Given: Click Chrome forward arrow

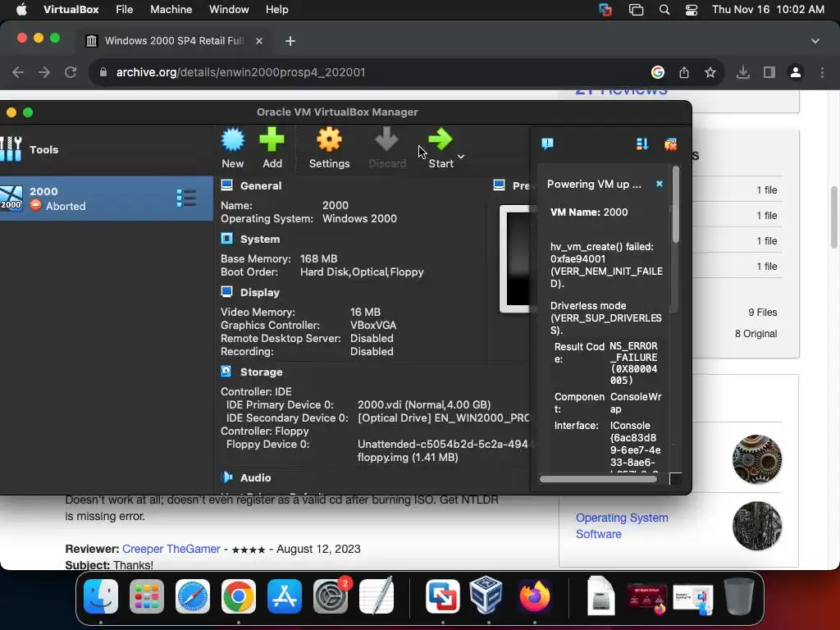Looking at the screenshot, I should click(44, 72).
